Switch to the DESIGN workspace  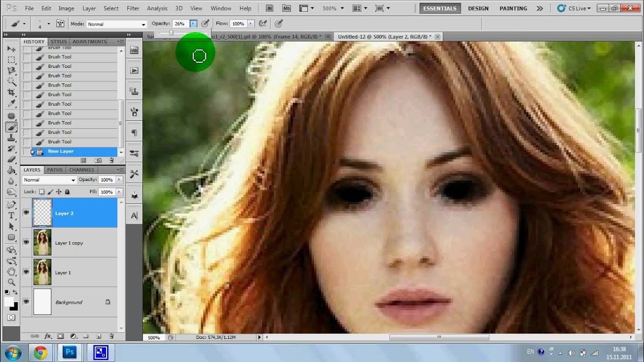tap(478, 9)
